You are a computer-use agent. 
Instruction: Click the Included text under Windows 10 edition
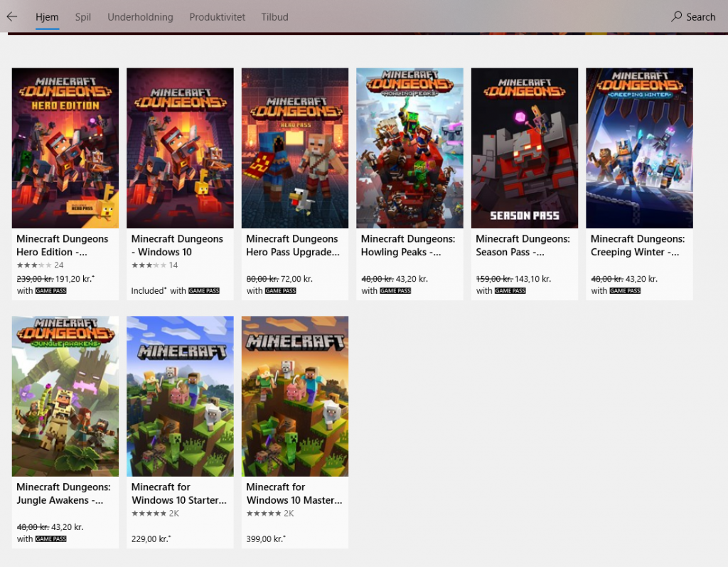tap(149, 291)
